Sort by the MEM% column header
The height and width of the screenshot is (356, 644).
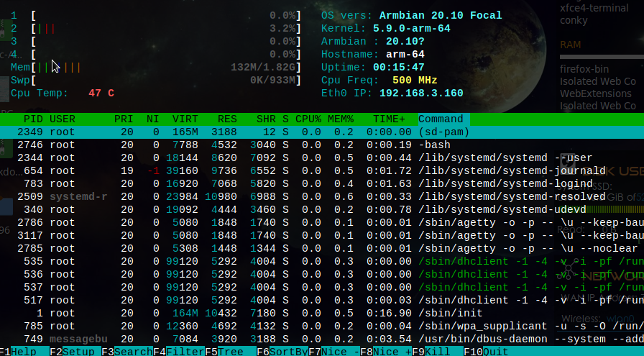tap(340, 119)
